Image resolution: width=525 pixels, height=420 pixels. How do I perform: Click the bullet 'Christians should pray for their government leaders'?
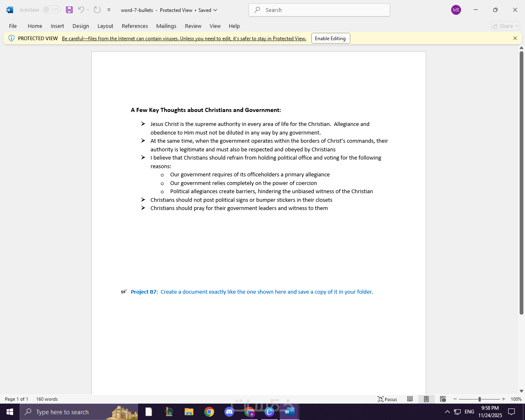(239, 208)
